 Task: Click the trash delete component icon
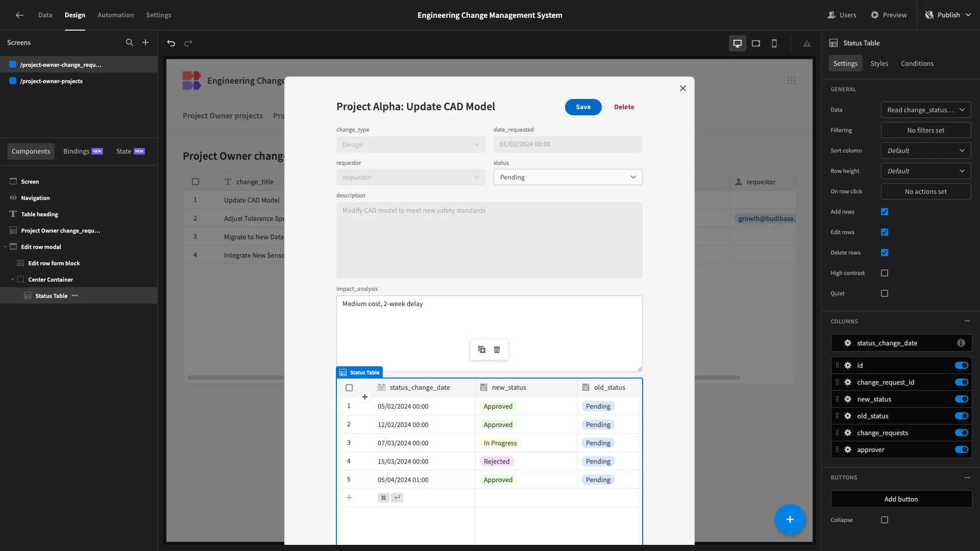pos(497,349)
